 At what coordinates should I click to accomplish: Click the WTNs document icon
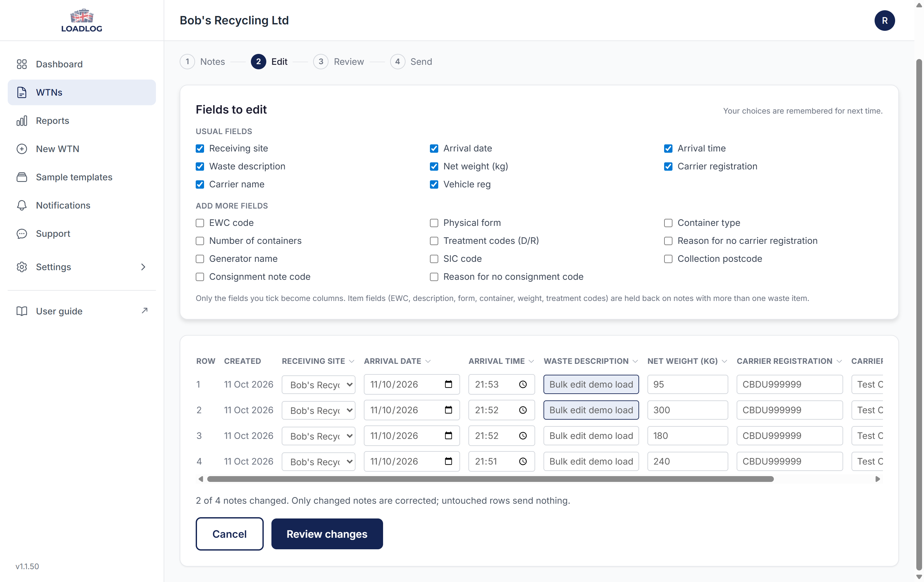(x=22, y=92)
